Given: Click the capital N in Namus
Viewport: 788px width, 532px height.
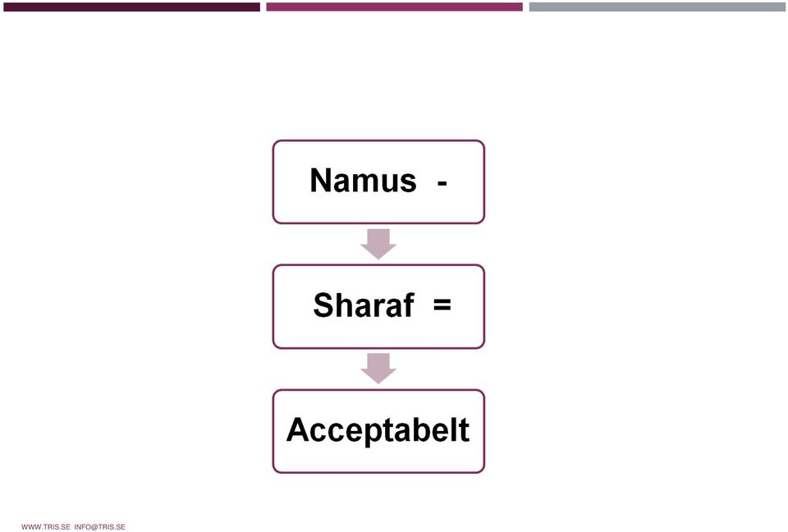Looking at the screenshot, I should [321, 180].
